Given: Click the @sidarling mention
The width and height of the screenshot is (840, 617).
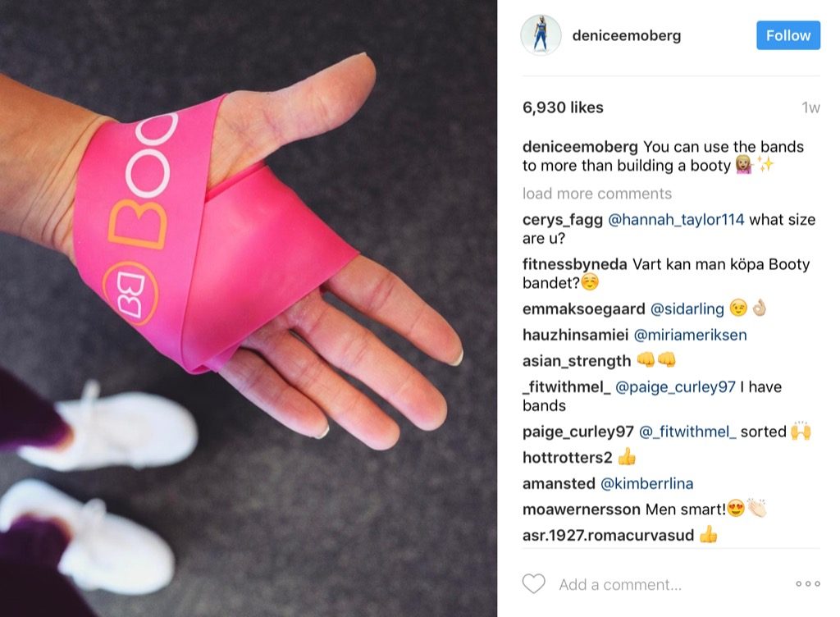Looking at the screenshot, I should (x=687, y=309).
